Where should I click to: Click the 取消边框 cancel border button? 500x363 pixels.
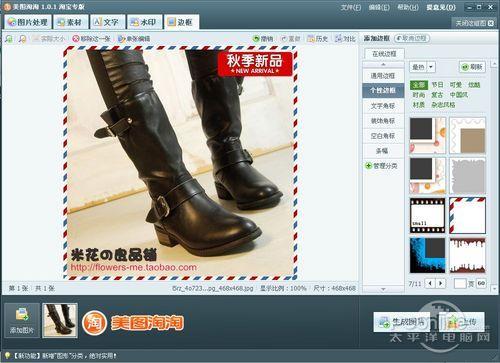click(x=412, y=38)
